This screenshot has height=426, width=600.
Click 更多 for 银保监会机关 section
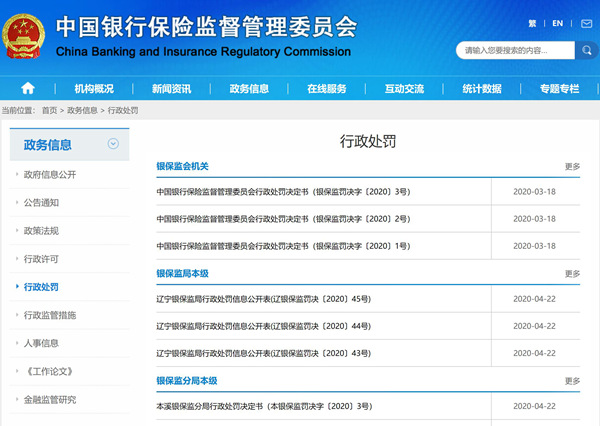pos(572,166)
